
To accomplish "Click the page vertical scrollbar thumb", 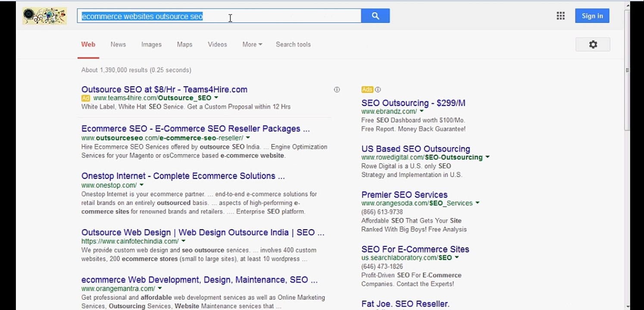I will [x=627, y=70].
